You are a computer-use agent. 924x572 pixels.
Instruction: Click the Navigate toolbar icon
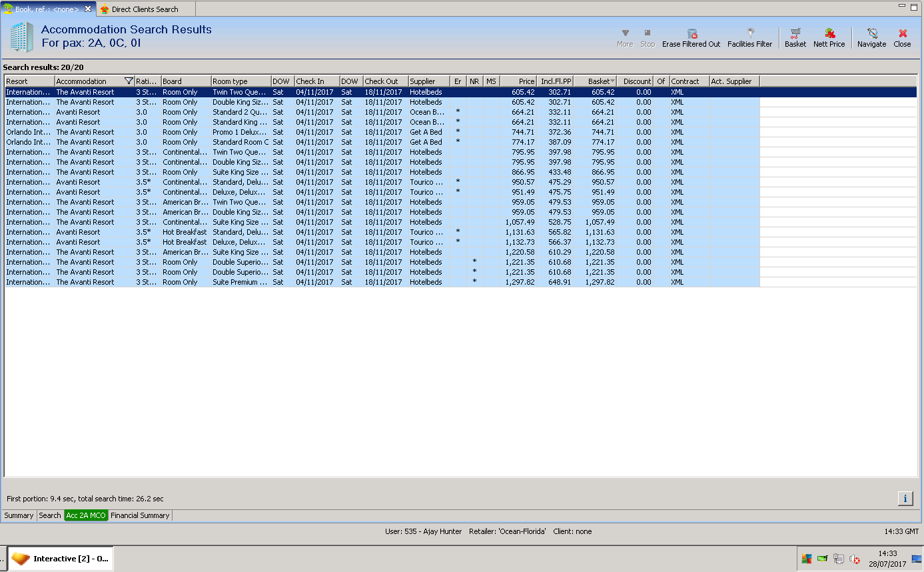tap(871, 34)
